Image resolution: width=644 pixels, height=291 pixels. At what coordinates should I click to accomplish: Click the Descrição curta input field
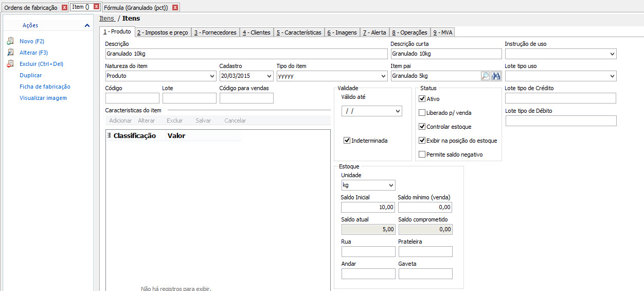click(446, 54)
